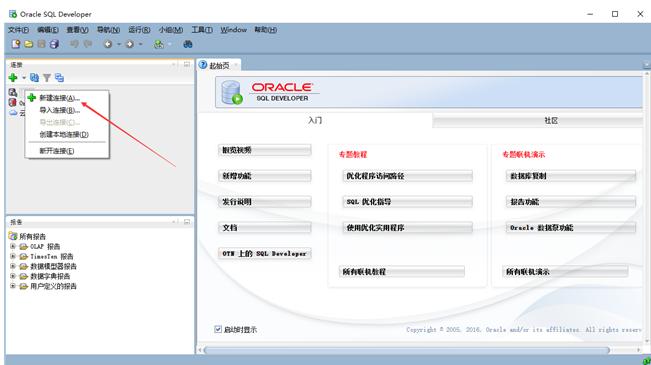
Task: Open the Back history dropdown arrow
Action: (119, 44)
